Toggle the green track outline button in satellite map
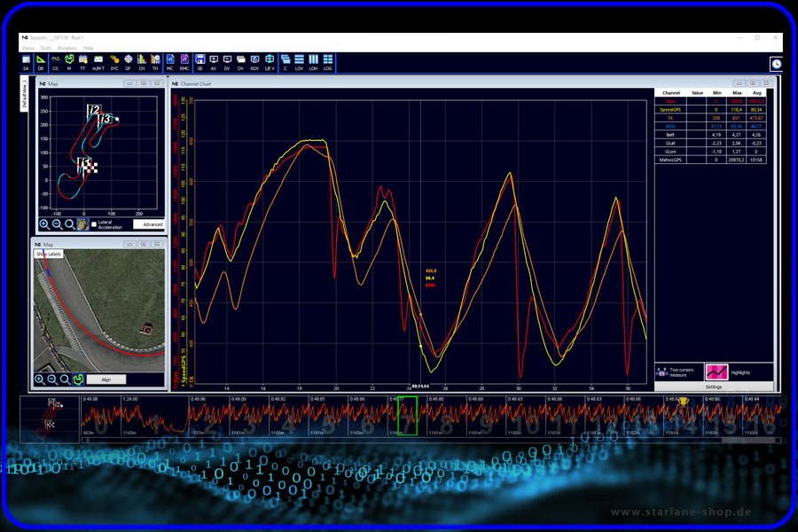 coord(78,379)
